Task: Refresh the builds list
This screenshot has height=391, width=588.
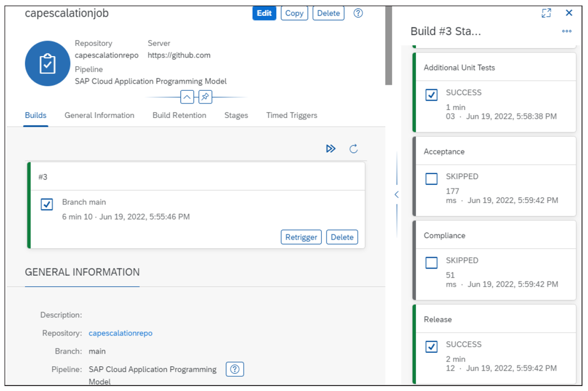Action: (x=353, y=148)
